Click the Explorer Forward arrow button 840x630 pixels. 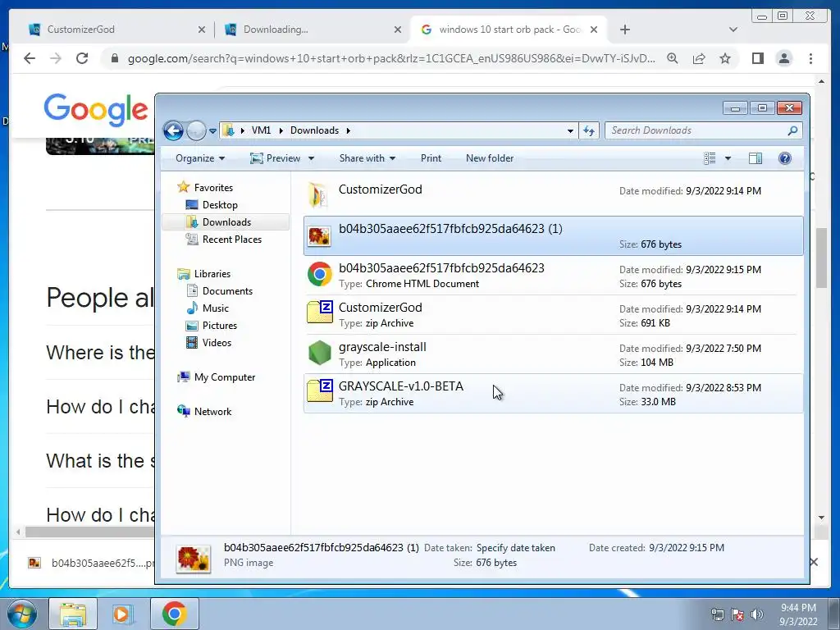click(196, 130)
